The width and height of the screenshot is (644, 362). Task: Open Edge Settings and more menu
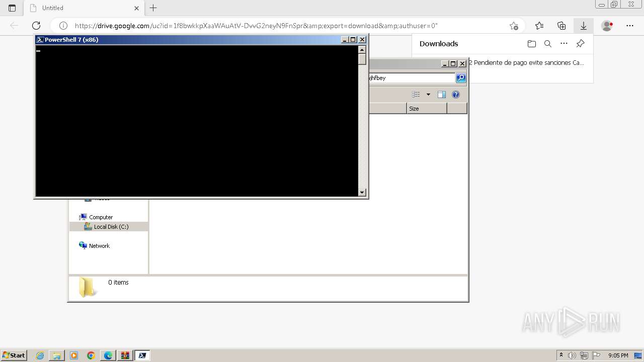click(x=630, y=26)
